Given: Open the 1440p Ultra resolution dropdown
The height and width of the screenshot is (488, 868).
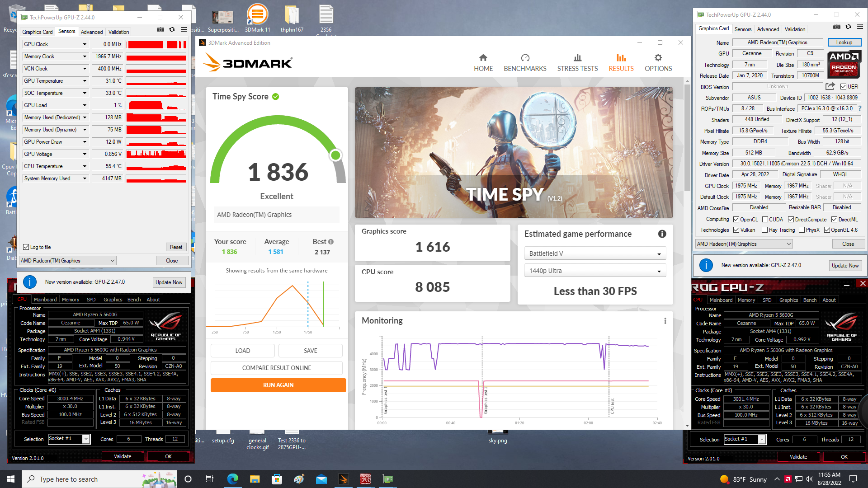Looking at the screenshot, I should 595,271.
